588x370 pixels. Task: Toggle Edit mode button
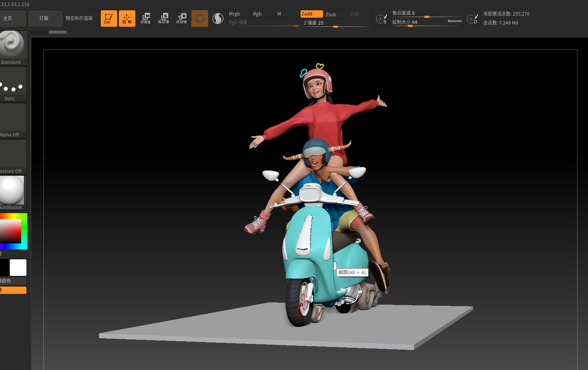pos(109,18)
